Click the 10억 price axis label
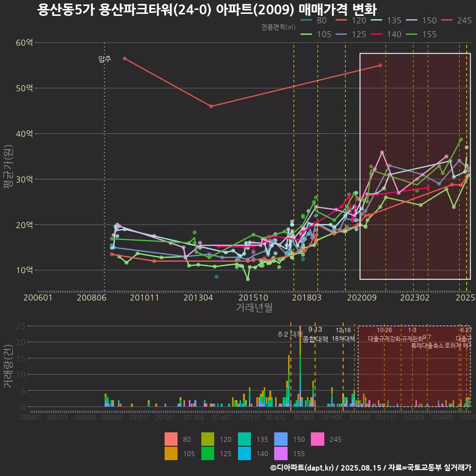The height and width of the screenshot is (476, 476). [x=24, y=270]
